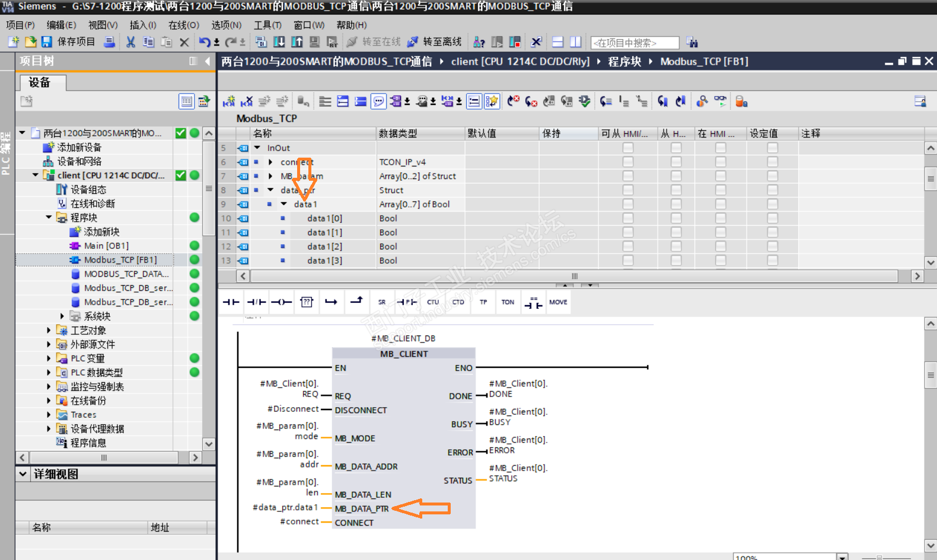Collapse the data1 array row

(284, 204)
